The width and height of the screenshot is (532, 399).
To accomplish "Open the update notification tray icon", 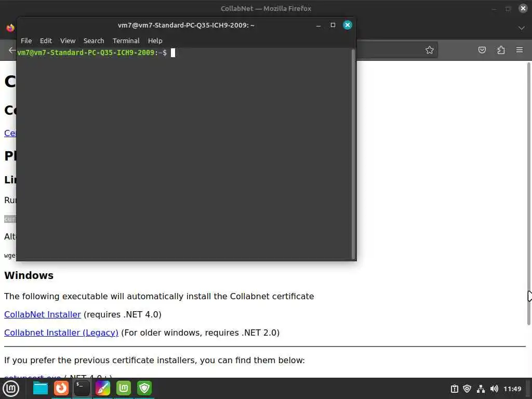I will [x=454, y=389].
